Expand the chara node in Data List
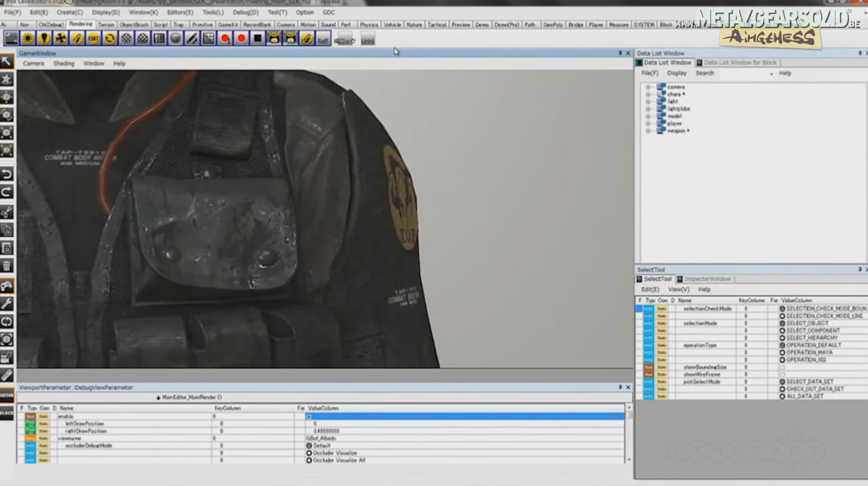868x486 pixels. pyautogui.click(x=648, y=94)
